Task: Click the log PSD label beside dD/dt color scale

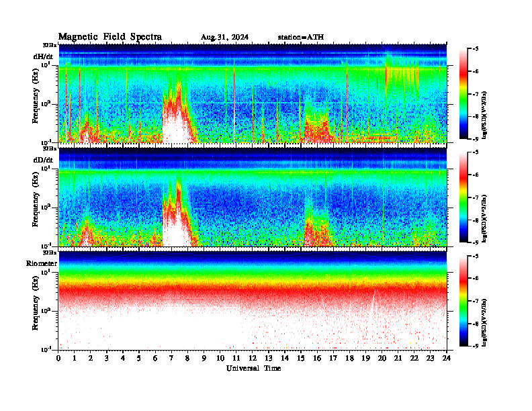Action: coord(484,218)
